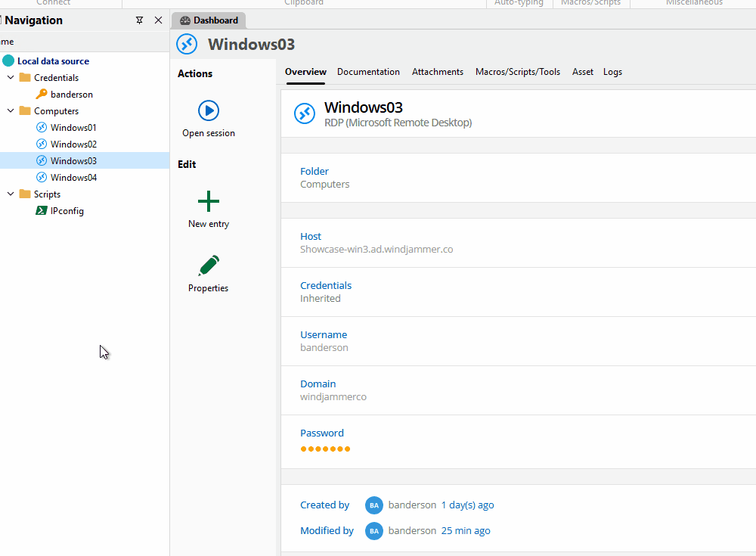Select Windows02 entry in the tree
Viewport: 756px width, 556px height.
click(x=73, y=144)
